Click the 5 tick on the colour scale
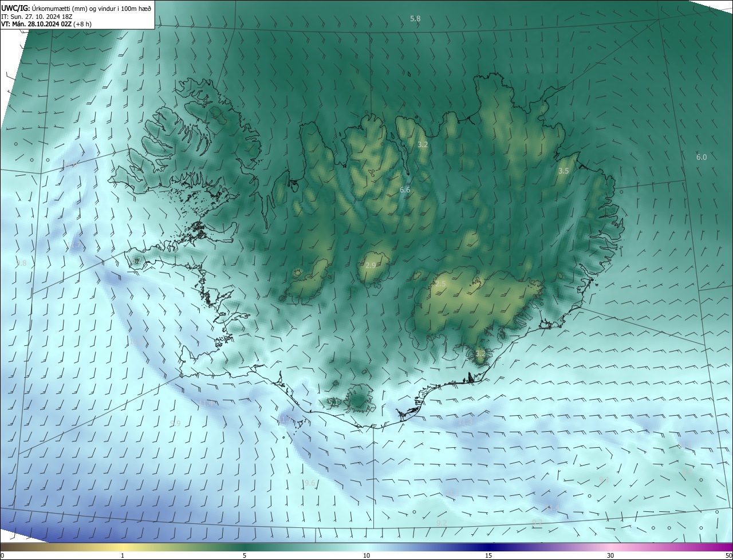733x560 pixels. pyautogui.click(x=245, y=555)
